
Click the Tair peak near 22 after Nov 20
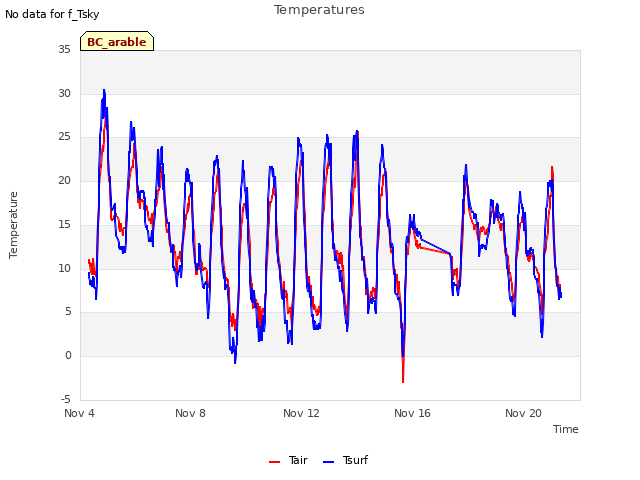[x=552, y=167]
